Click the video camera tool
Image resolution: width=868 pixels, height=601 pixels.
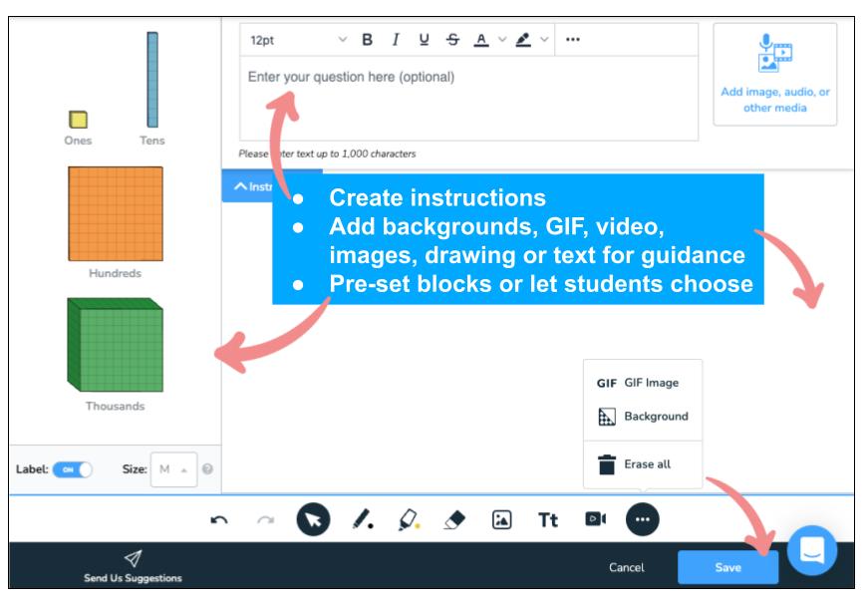click(x=595, y=519)
